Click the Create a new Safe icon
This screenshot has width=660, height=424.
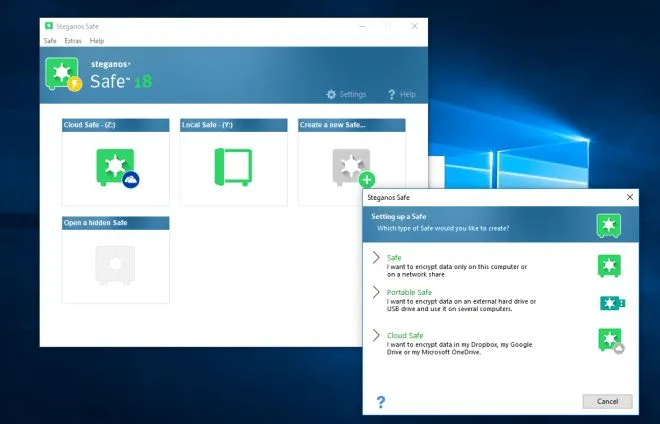coord(351,167)
